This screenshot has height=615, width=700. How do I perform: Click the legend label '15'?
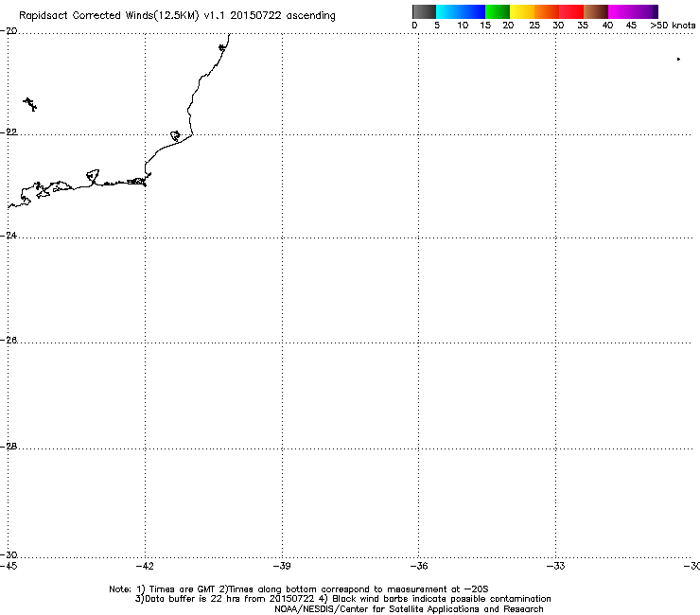(x=485, y=26)
